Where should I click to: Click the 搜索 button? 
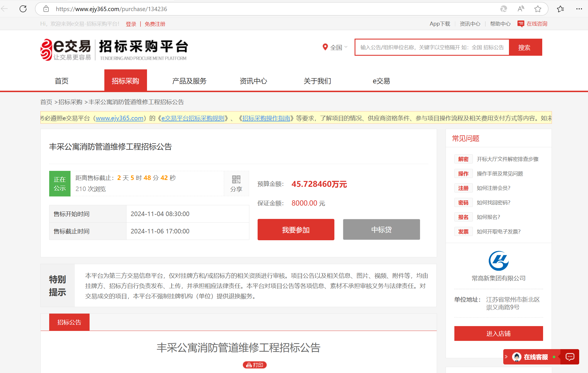[525, 47]
